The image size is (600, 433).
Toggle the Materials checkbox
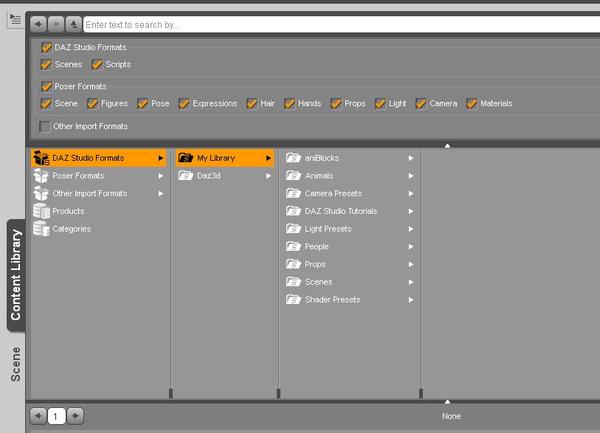pyautogui.click(x=472, y=104)
